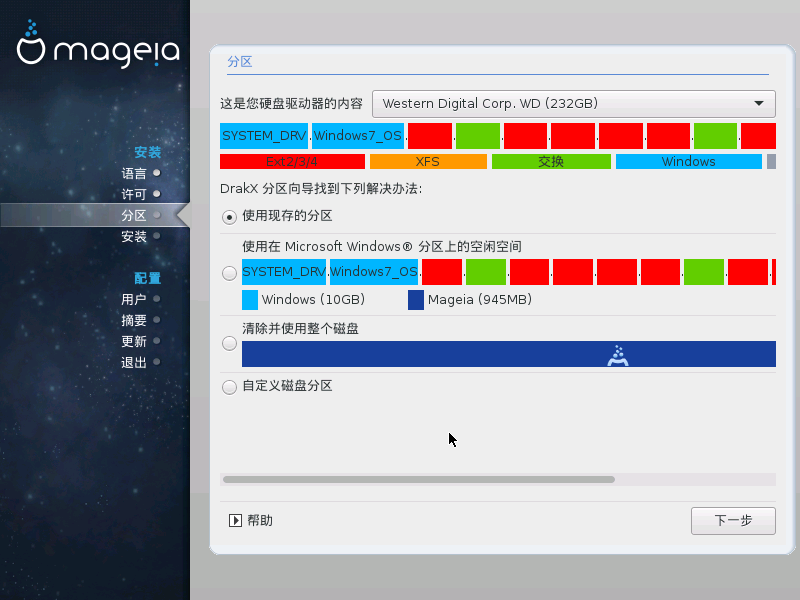Select the 自定义磁盘分区 radio option
This screenshot has width=800, height=600.
(230, 387)
